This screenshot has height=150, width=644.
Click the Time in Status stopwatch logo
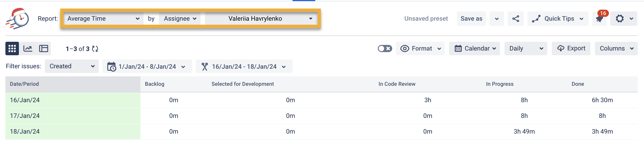point(17,18)
